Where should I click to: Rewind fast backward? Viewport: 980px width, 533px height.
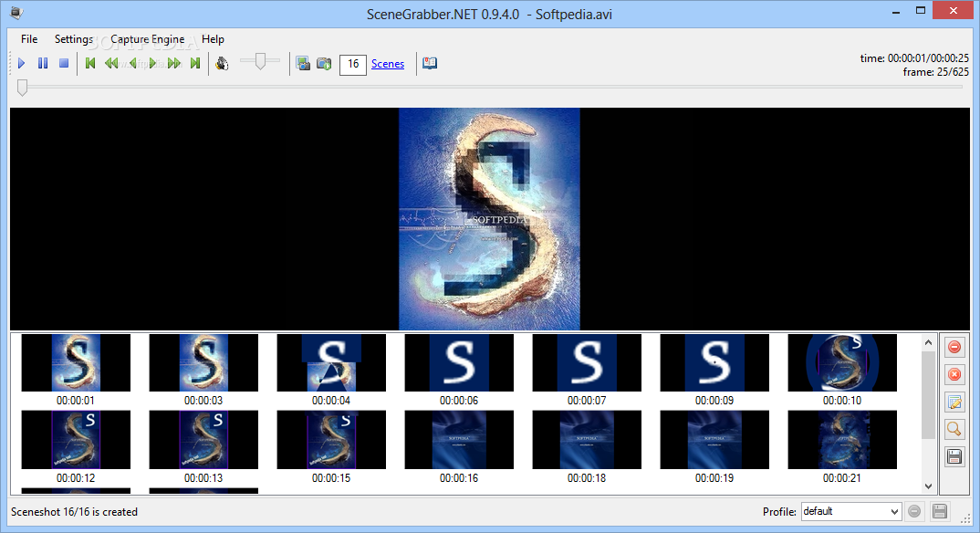pyautogui.click(x=111, y=63)
